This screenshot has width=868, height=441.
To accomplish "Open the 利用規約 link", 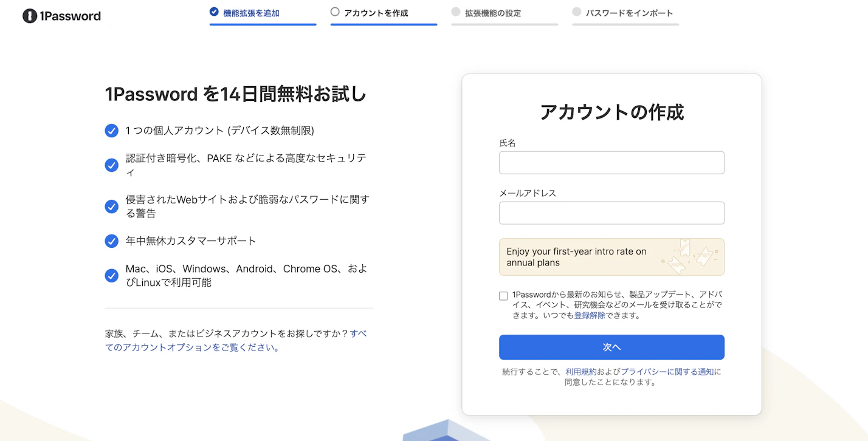I will pos(580,372).
